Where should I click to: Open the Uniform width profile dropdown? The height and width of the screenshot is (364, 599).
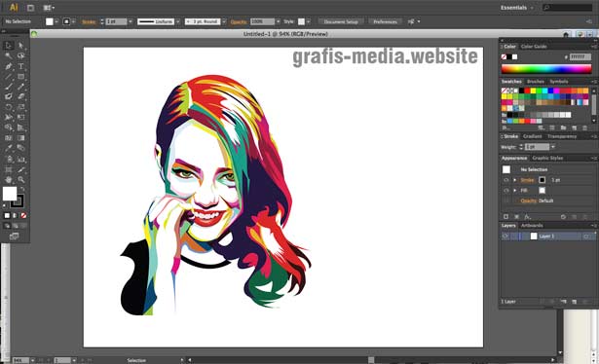(x=177, y=21)
